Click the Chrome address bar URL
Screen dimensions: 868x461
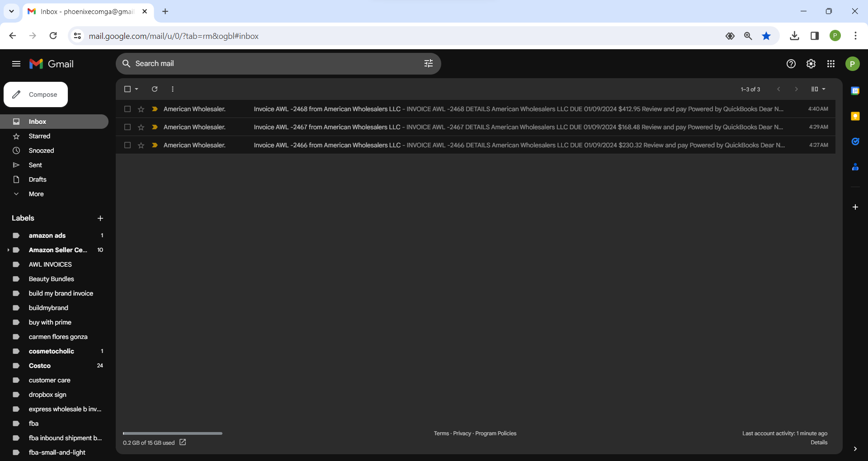click(x=174, y=36)
